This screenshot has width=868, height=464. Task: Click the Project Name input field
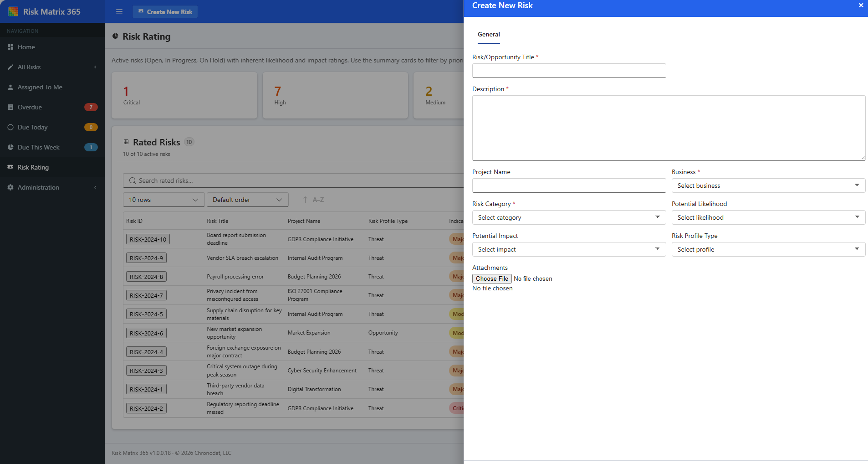[569, 186]
